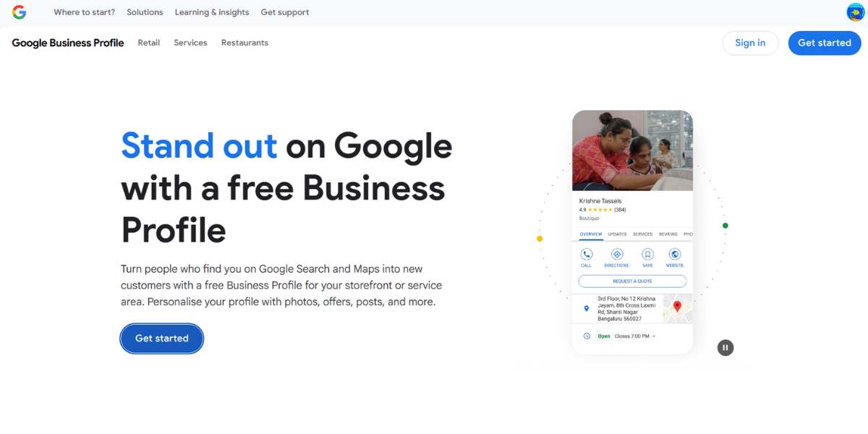The image size is (868, 434).
Task: Open the Where to start? menu
Action: (x=83, y=12)
